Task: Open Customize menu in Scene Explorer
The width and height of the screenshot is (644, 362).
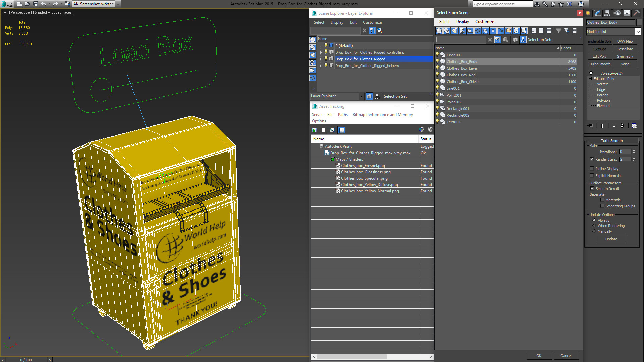Action: pos(372,22)
